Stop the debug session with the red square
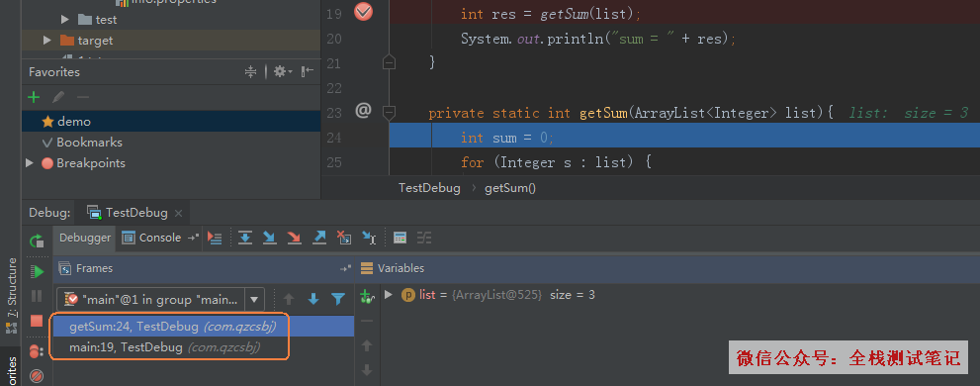Viewport: 980px width, 386px height. coord(37,321)
